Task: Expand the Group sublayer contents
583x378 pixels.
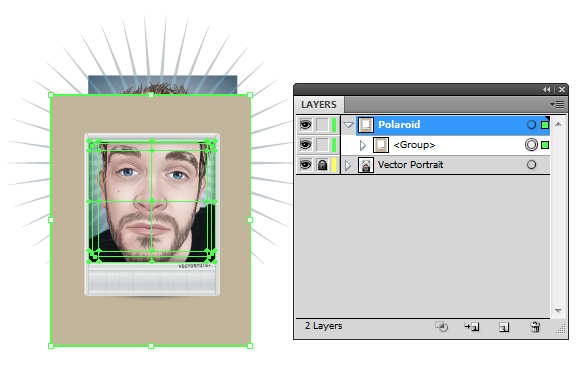Action: 363,145
